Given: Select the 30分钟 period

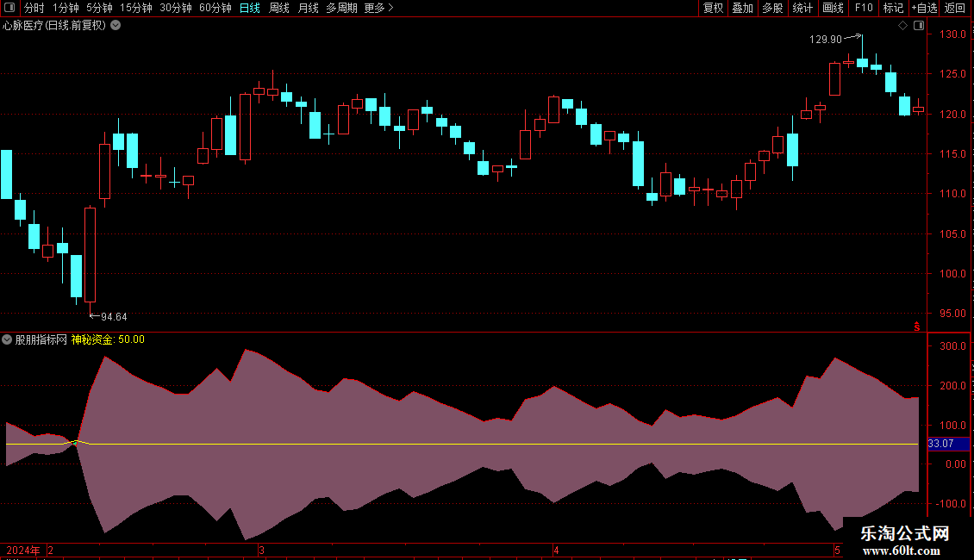Looking at the screenshot, I should pos(176,8).
